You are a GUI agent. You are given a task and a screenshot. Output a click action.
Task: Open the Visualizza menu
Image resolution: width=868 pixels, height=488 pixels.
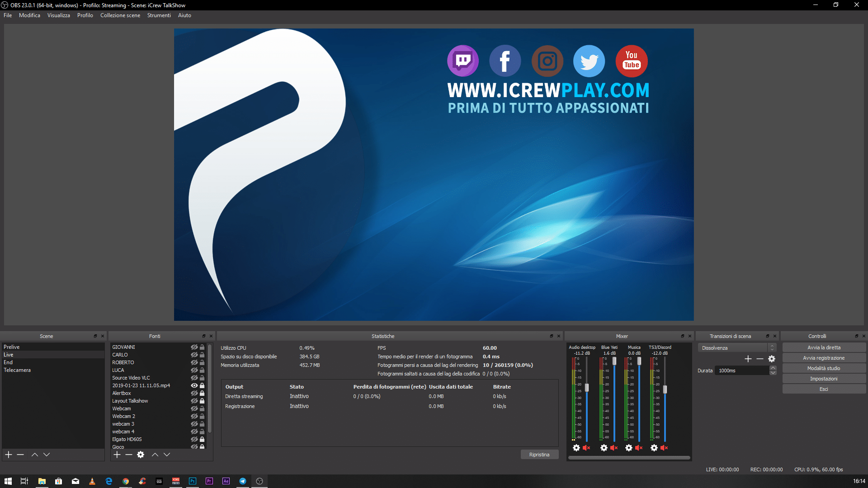coord(59,15)
